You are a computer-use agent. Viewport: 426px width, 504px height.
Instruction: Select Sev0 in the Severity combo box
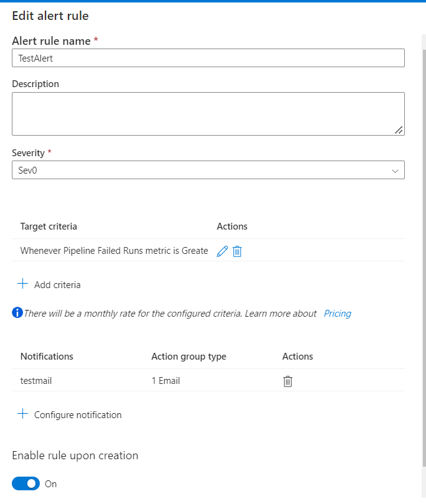pos(208,169)
